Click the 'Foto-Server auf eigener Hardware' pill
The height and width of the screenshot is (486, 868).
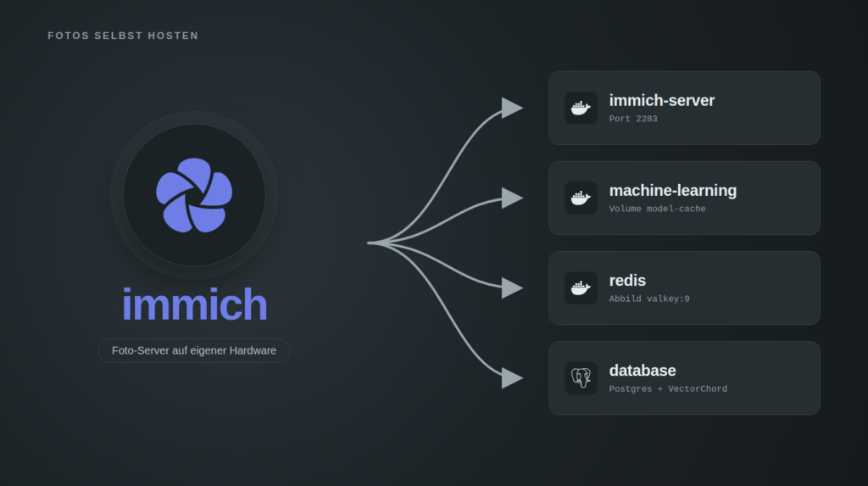[194, 351]
